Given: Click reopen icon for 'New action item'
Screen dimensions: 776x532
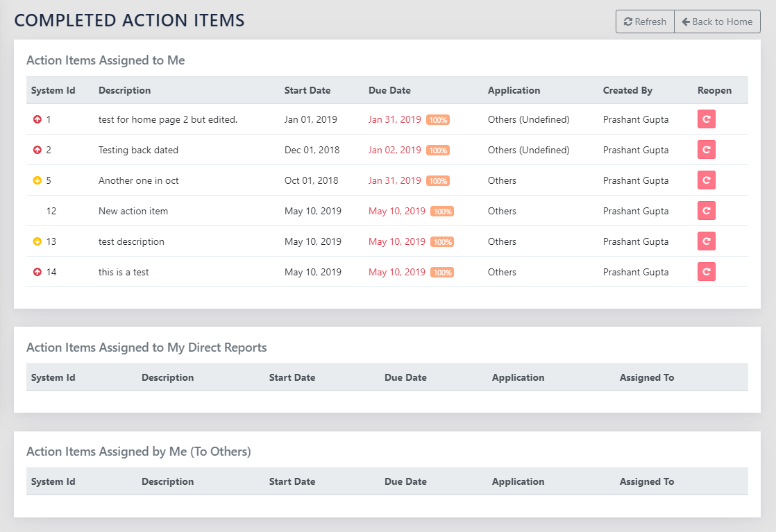Looking at the screenshot, I should (706, 211).
